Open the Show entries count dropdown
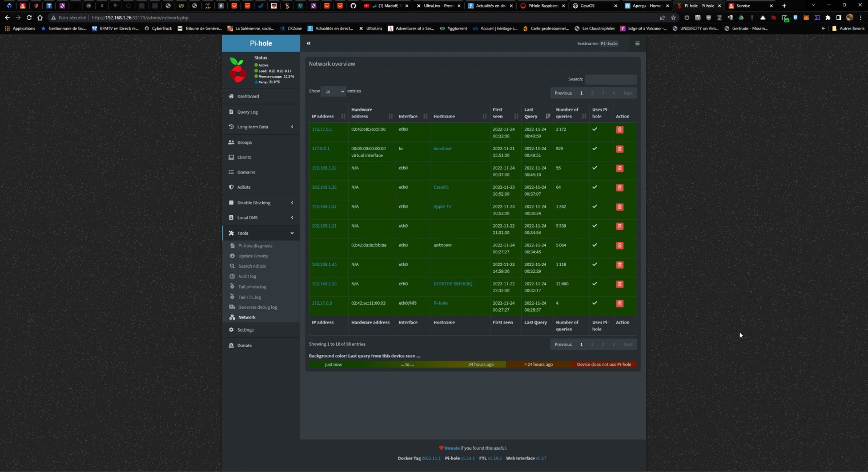Image resolution: width=868 pixels, height=472 pixels. [x=333, y=91]
